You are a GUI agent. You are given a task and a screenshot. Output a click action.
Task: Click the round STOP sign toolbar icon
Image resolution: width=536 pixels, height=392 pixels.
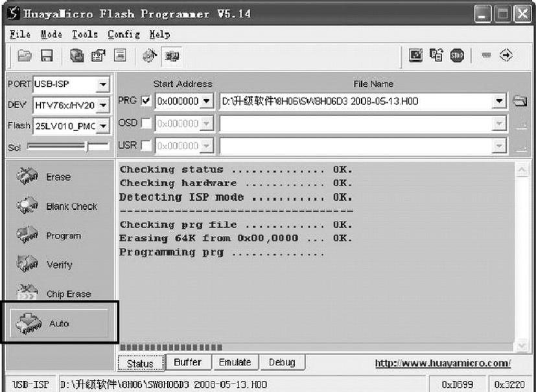(x=457, y=55)
